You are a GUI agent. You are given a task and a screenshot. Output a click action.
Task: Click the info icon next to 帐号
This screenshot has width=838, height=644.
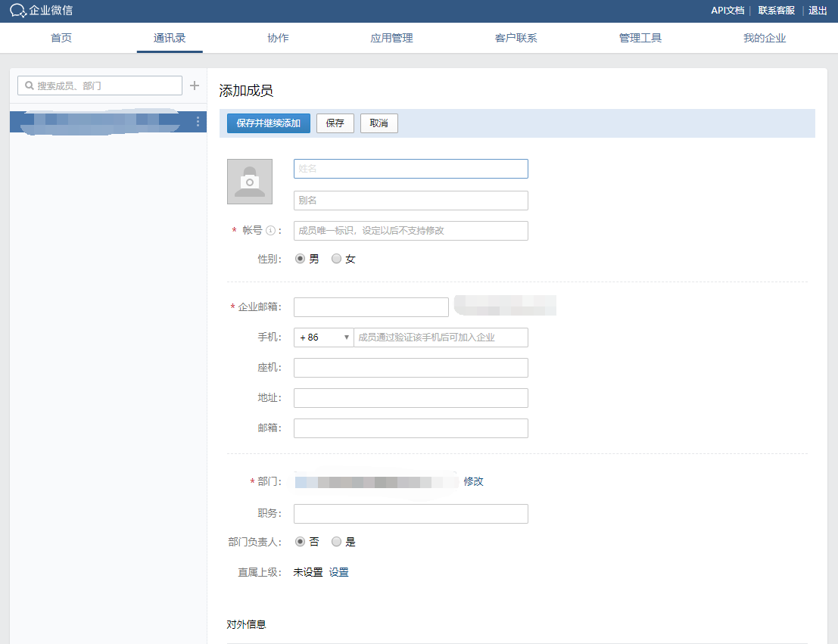point(269,231)
